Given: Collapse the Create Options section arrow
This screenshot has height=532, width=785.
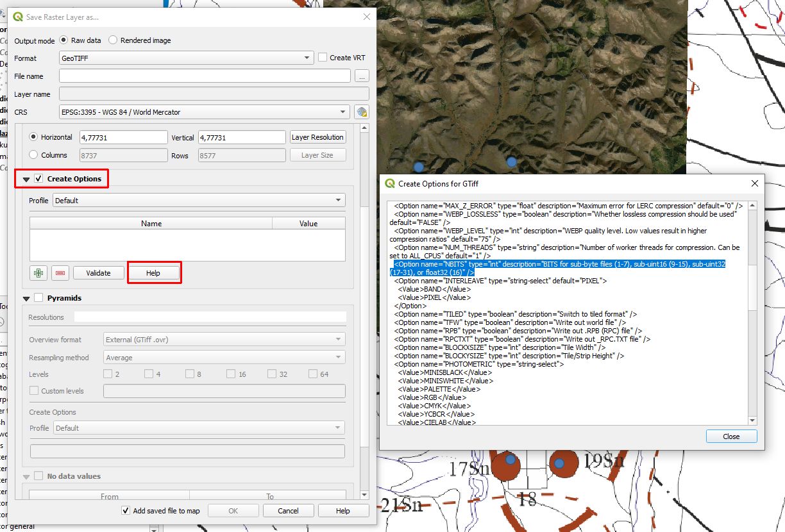Looking at the screenshot, I should 26,179.
